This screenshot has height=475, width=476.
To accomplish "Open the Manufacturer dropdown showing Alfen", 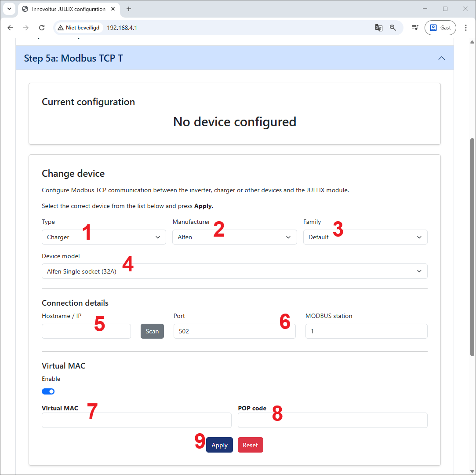I will click(x=234, y=237).
